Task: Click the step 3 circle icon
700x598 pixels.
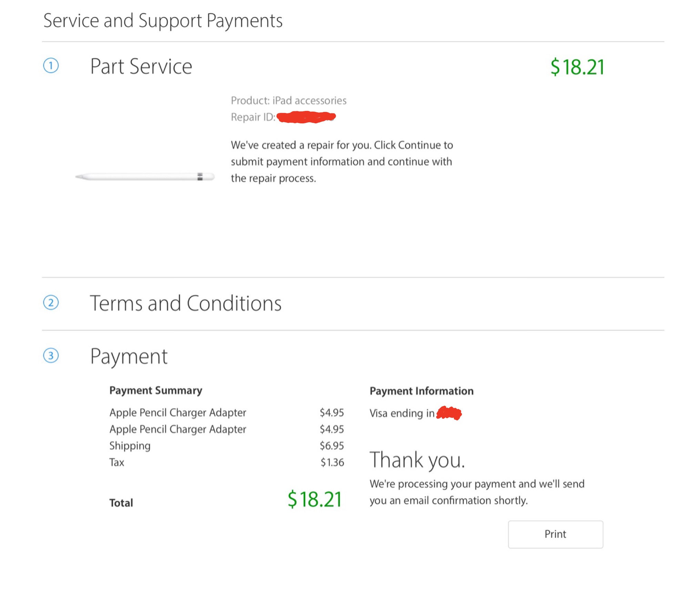Action: tap(51, 355)
